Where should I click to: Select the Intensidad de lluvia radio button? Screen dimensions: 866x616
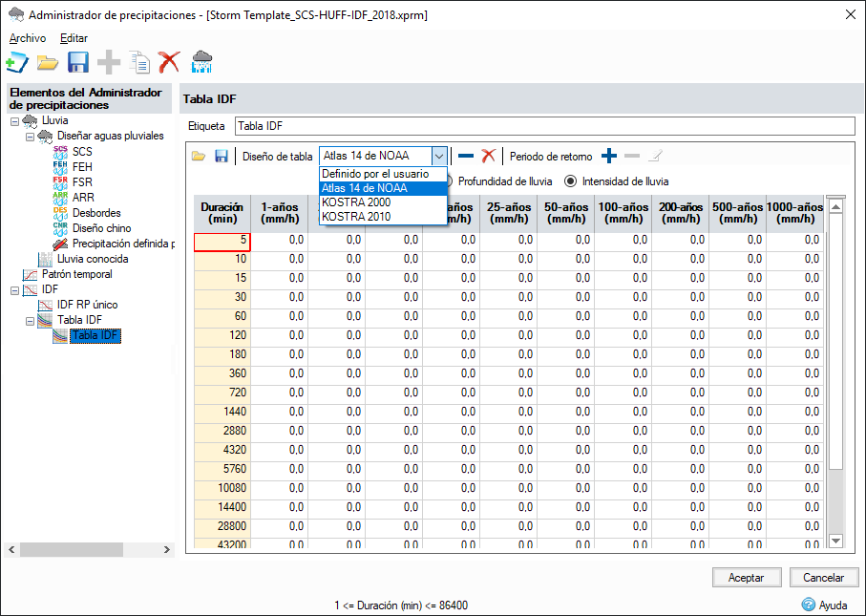tap(571, 181)
